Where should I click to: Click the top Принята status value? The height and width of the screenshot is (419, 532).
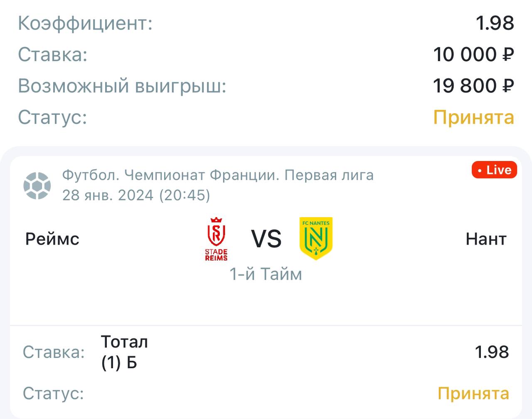473,117
